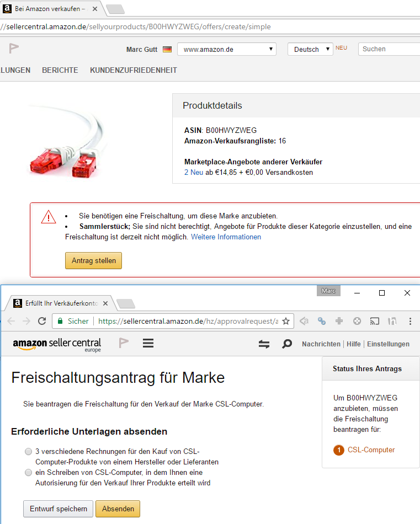Click the Amazon assistant extension icon
420x524 pixels.
point(304,321)
